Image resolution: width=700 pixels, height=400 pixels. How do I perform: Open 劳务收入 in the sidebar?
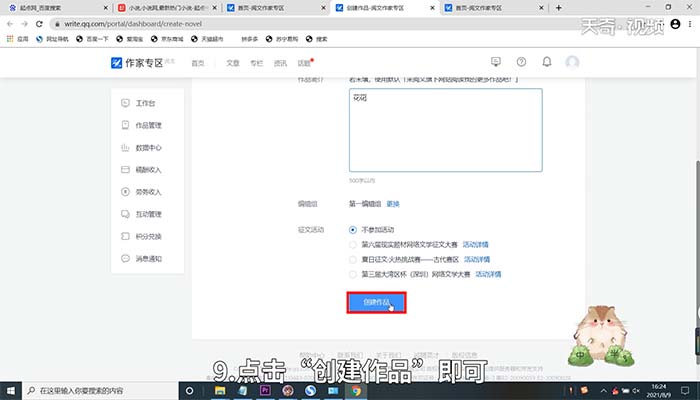coord(142,192)
